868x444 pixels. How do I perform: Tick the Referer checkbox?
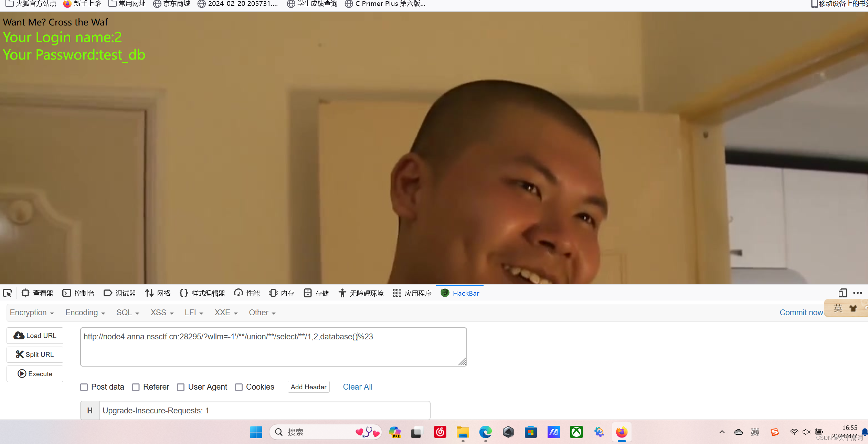[x=136, y=387]
